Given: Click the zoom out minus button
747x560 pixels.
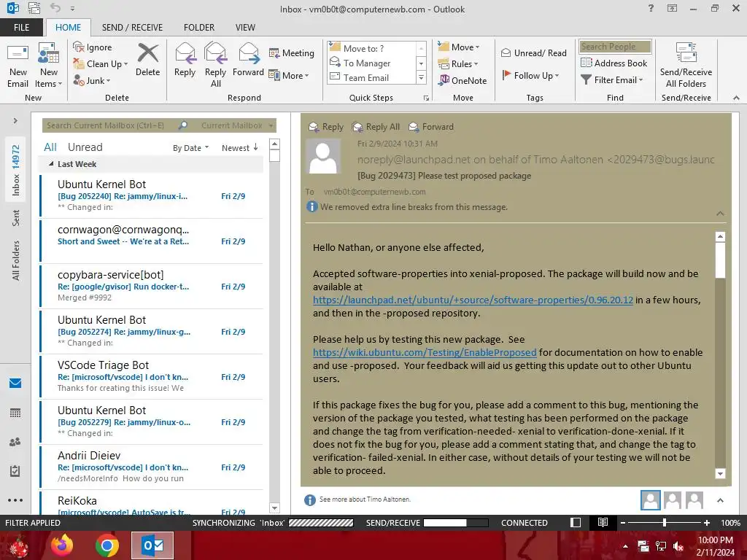Looking at the screenshot, I should point(622,522).
